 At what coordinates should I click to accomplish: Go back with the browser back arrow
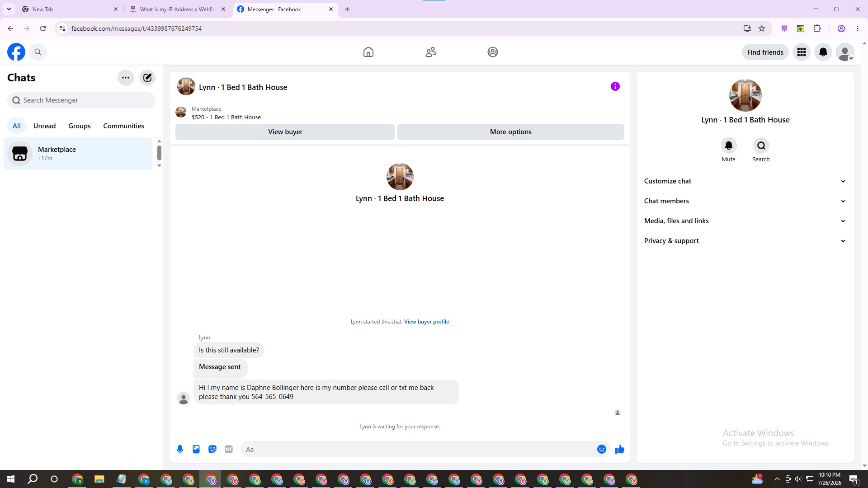pos(10,28)
